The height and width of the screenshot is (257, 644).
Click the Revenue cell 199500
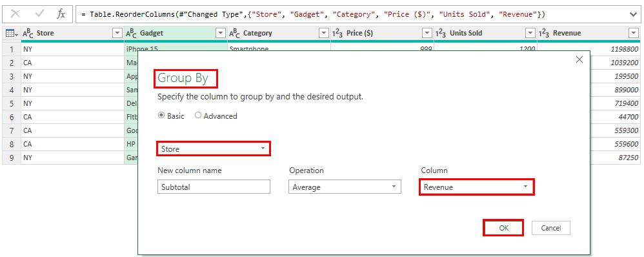(615, 76)
